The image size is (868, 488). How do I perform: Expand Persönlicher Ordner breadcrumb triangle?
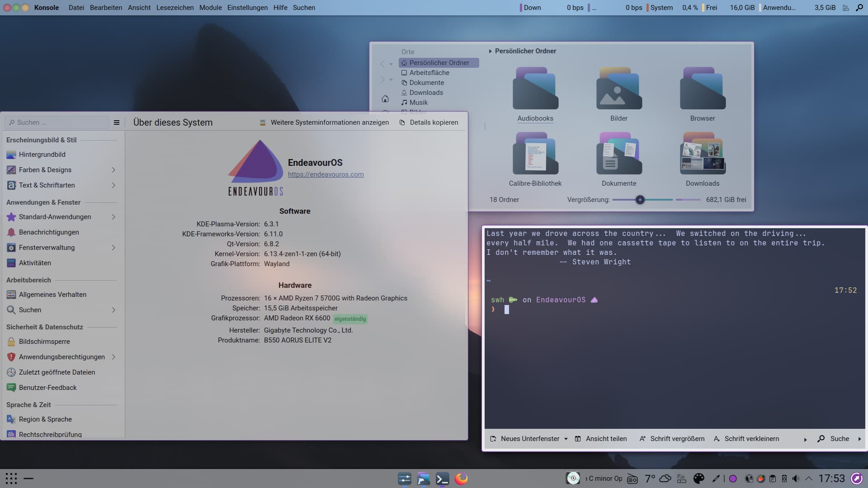tap(490, 51)
